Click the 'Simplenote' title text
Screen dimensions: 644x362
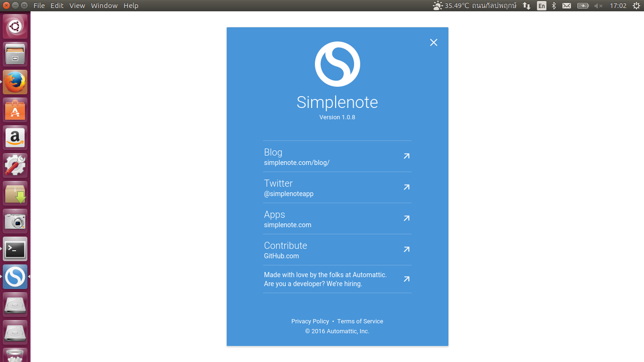(x=337, y=102)
